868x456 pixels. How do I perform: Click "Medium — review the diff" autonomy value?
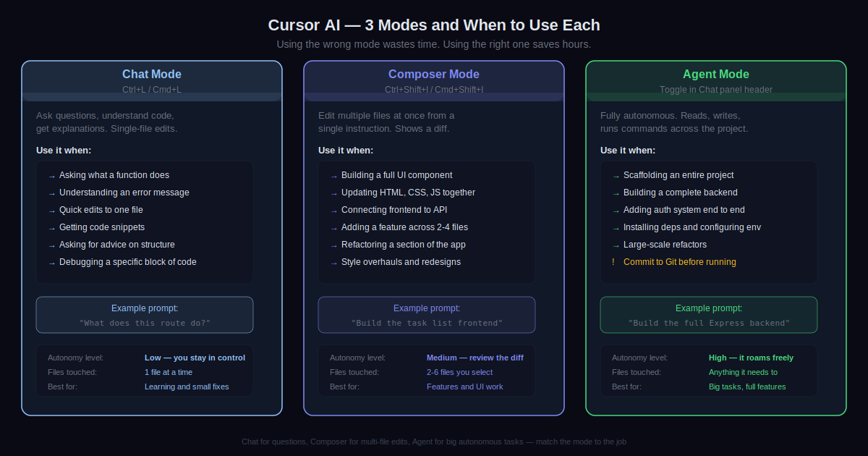[x=475, y=358]
